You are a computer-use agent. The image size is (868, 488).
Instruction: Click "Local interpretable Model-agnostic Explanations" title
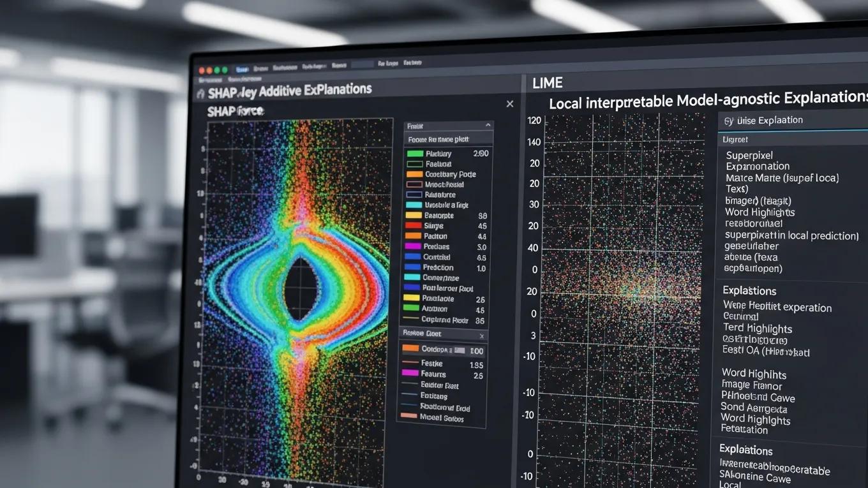pos(708,100)
